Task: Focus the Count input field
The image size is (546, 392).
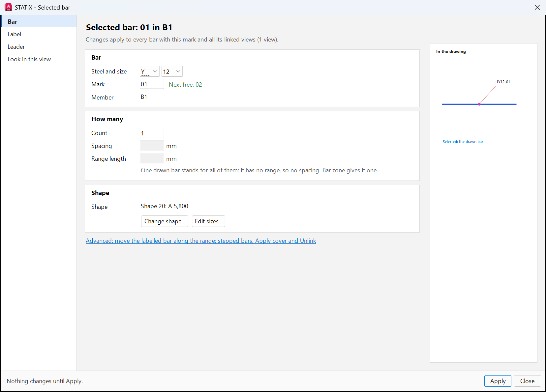Action: point(152,133)
